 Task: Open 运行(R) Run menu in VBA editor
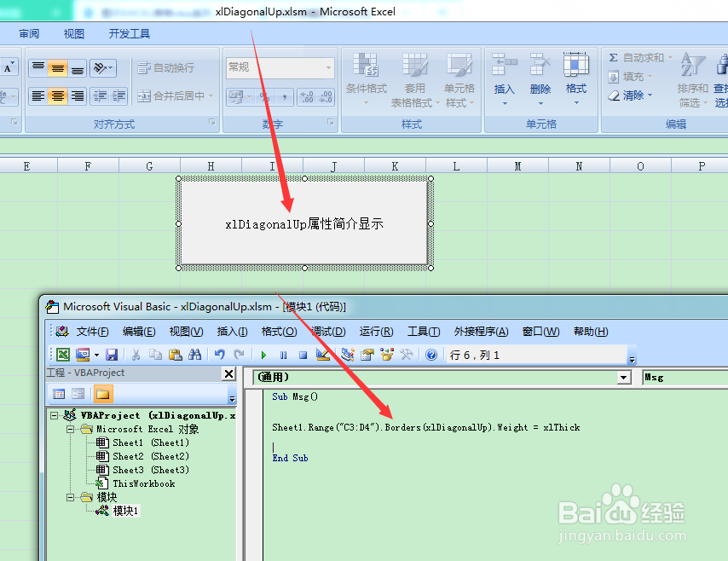(x=376, y=332)
